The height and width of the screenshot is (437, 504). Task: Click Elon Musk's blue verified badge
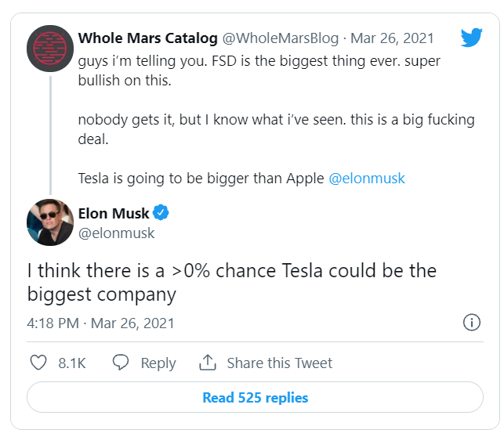(161, 213)
